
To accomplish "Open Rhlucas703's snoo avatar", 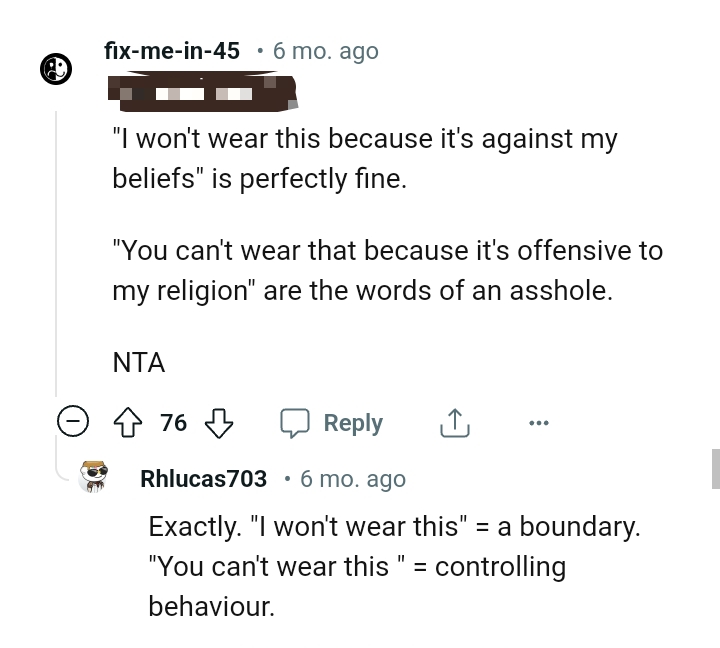I will tap(94, 477).
